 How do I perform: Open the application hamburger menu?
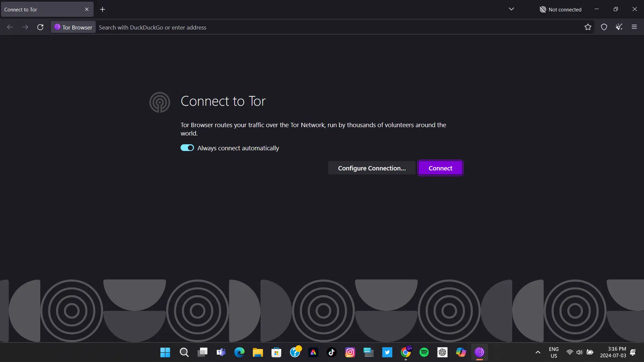coord(634,27)
